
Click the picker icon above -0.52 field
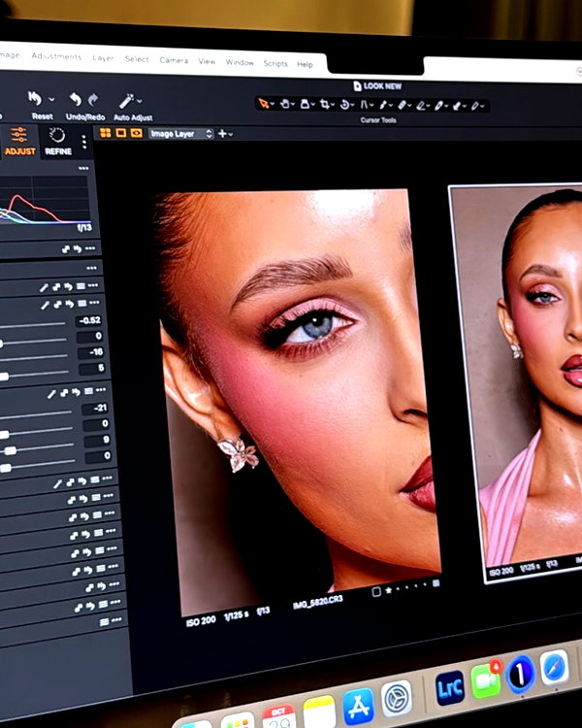[45, 305]
